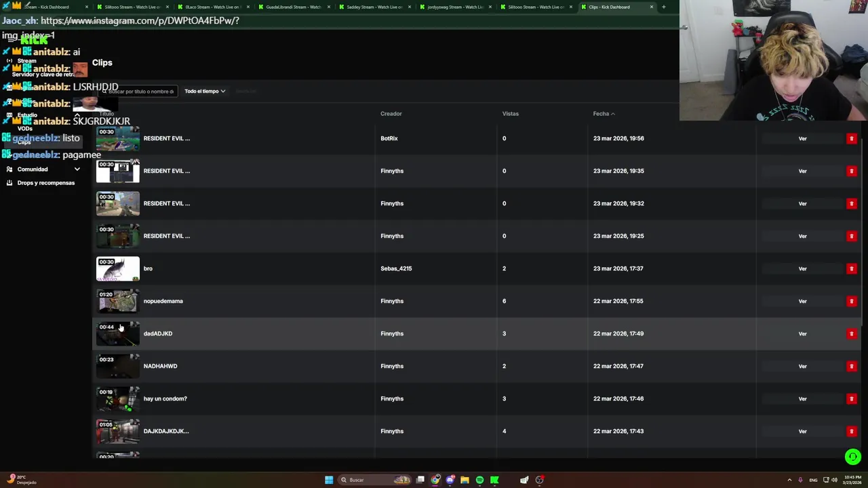Expand the Comunidad sidebar section
This screenshot has width=868, height=488.
[77, 169]
